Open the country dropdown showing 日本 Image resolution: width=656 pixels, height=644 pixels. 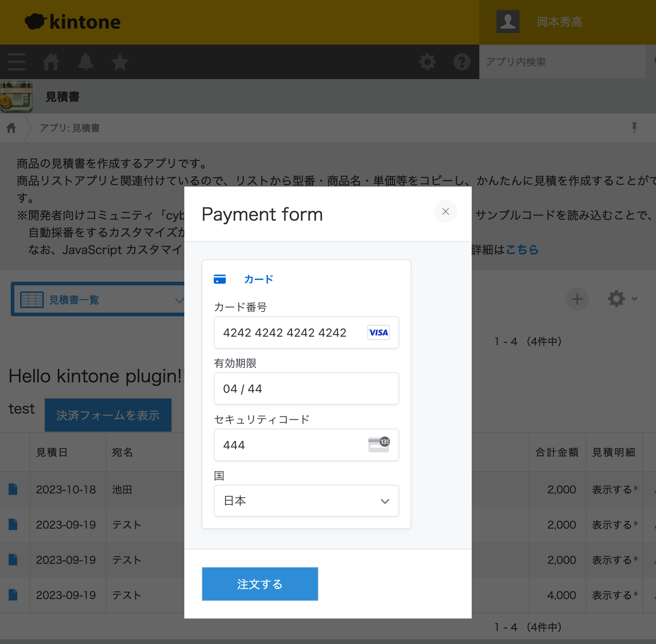pyautogui.click(x=306, y=501)
